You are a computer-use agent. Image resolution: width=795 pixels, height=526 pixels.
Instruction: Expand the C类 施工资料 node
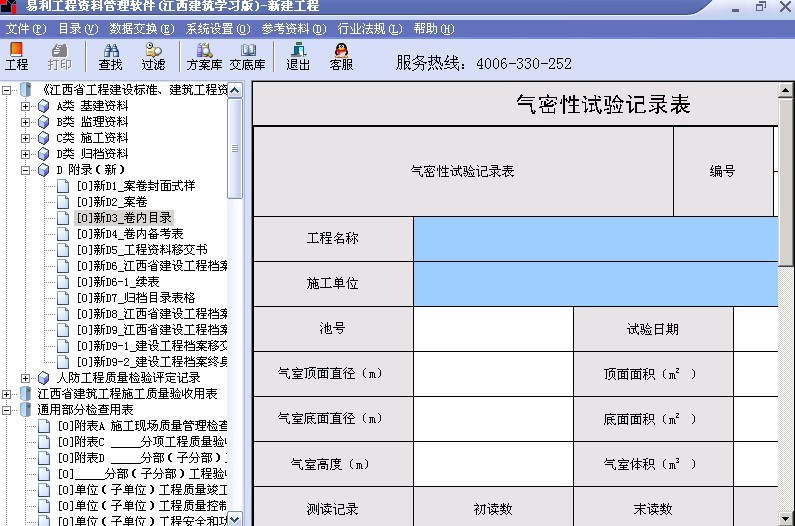coord(26,138)
